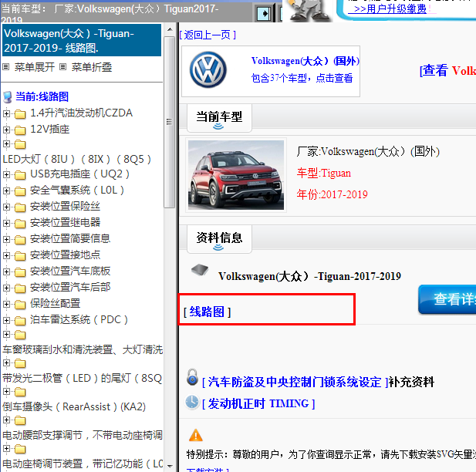Click the padlock icon beside 汽车防盗 link

[192, 377]
